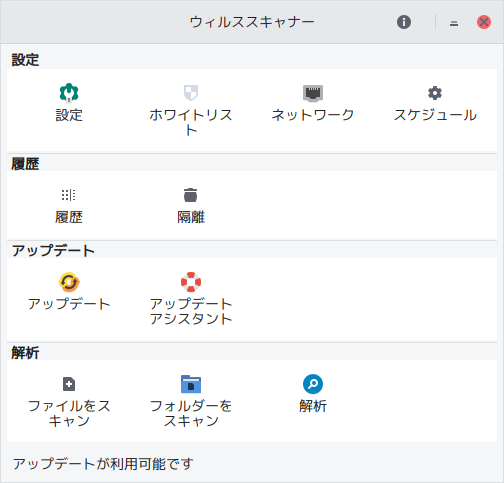Close the virus scanner window
Image resolution: width=504 pixels, height=483 pixels.
pyautogui.click(x=484, y=22)
